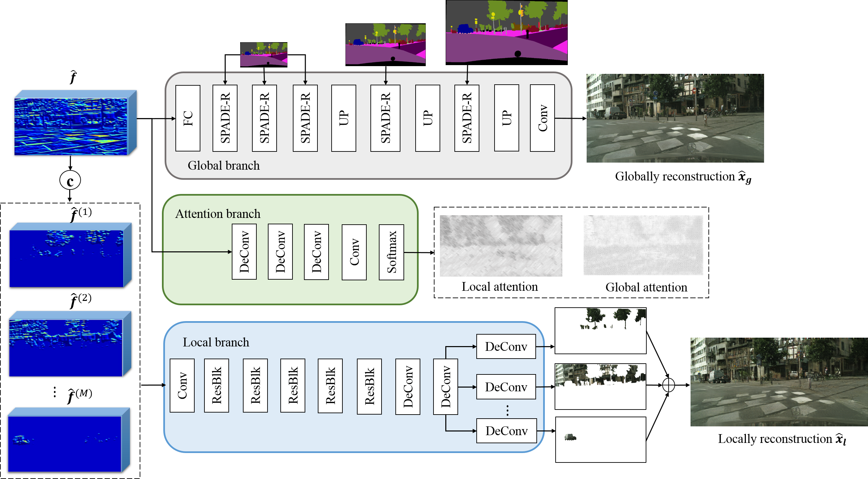
Task: Select the largest semantic segmentation map
Action: 506,31
